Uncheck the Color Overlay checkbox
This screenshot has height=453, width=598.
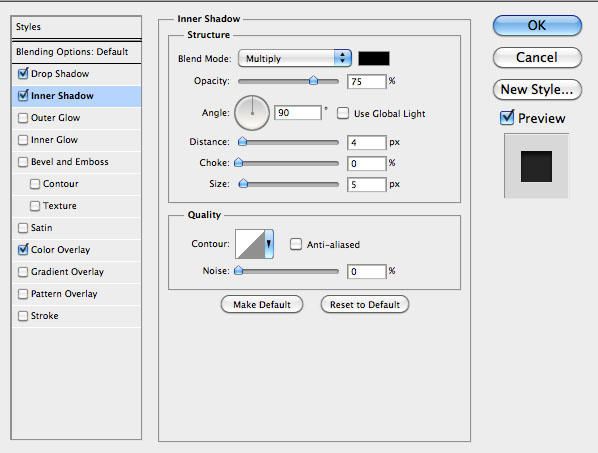(23, 250)
